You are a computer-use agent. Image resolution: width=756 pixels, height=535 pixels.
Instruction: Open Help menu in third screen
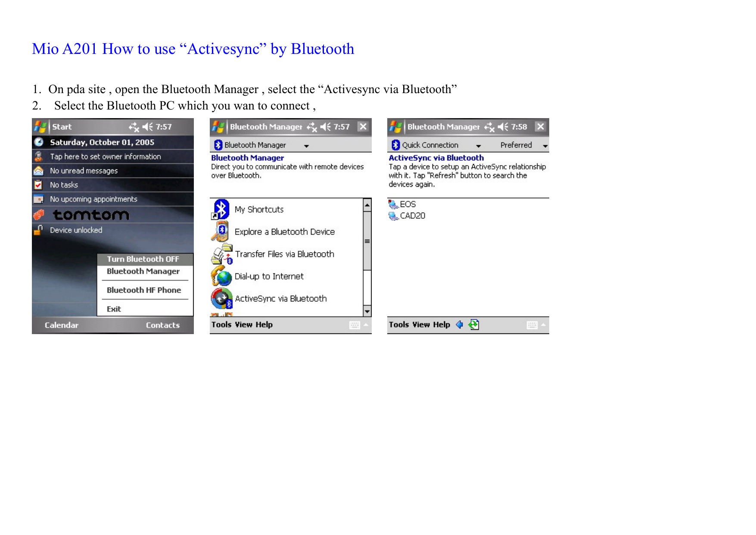coord(442,325)
